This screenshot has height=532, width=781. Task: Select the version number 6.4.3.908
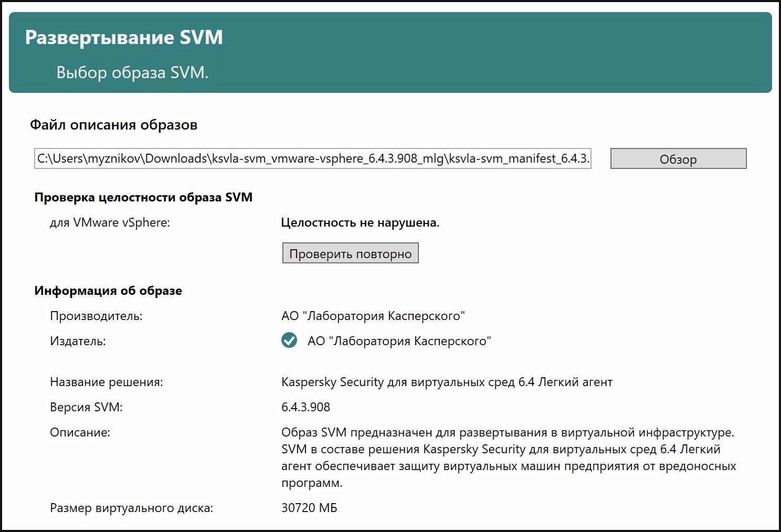[305, 407]
